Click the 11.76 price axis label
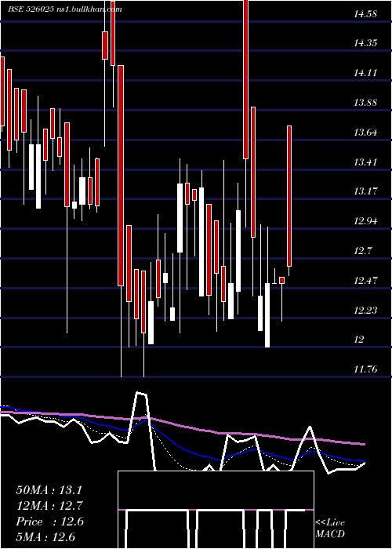Image resolution: width=392 pixels, height=549 pixels. tap(365, 369)
